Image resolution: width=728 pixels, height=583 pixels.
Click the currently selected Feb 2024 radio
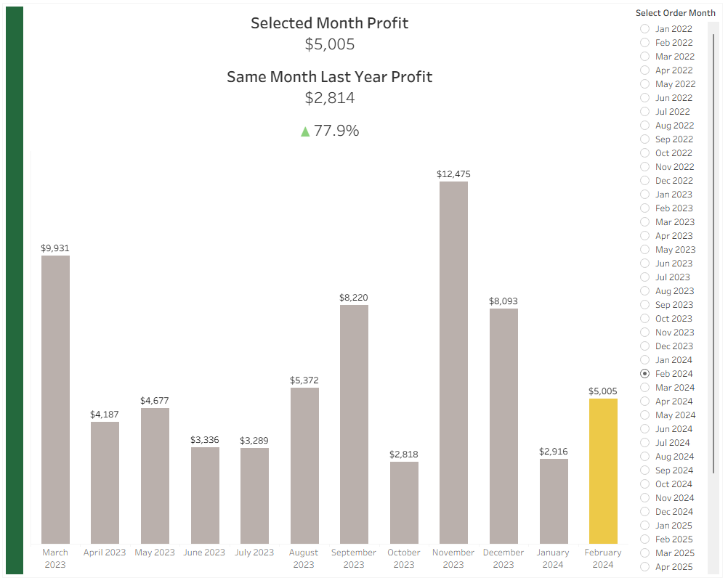[x=644, y=374]
